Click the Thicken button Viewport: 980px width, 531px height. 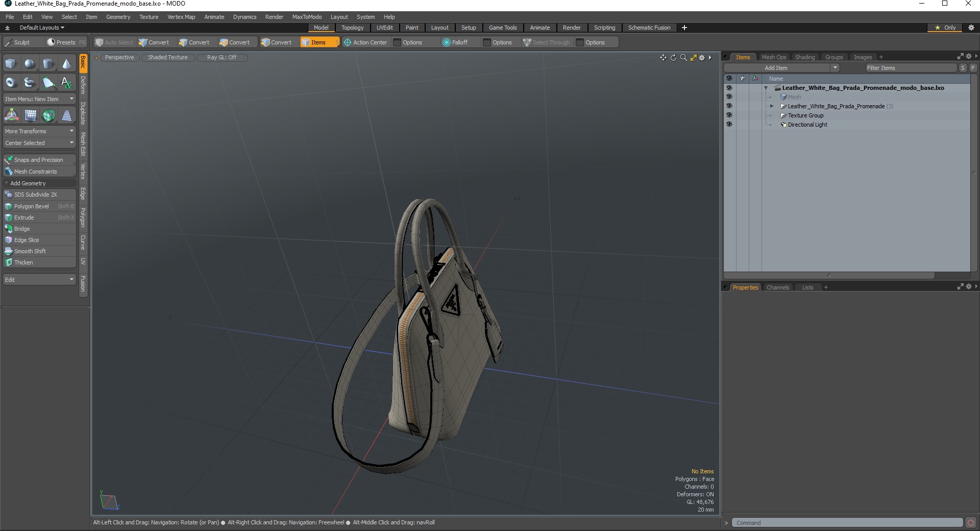tap(39, 262)
